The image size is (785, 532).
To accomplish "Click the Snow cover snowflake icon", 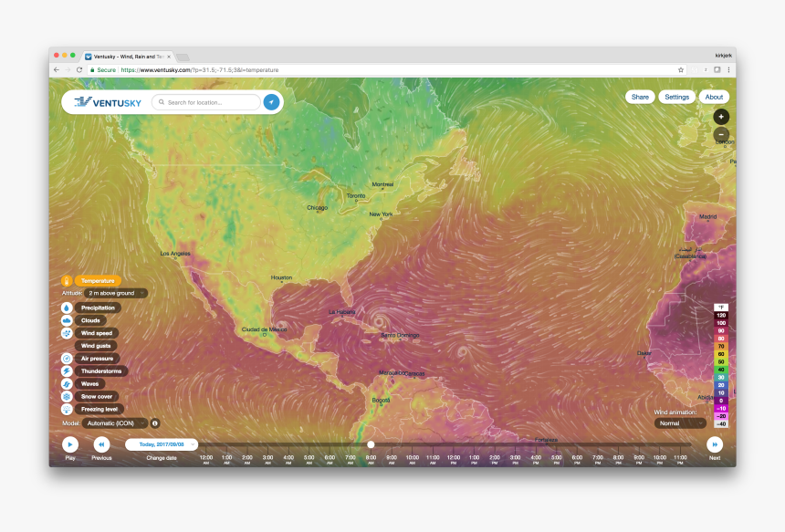I will coord(67,396).
